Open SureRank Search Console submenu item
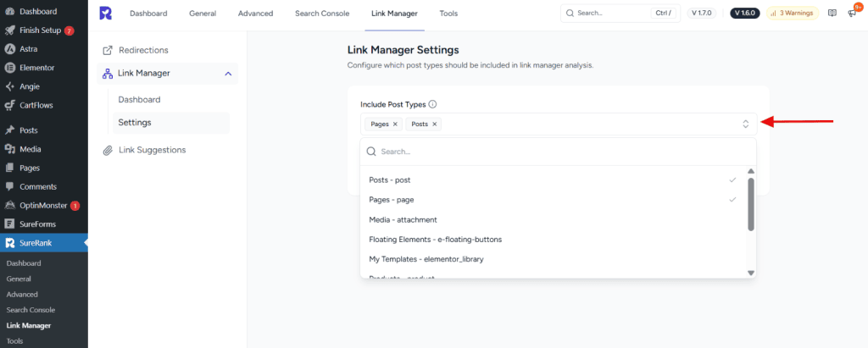Image resolution: width=868 pixels, height=348 pixels. [31, 310]
